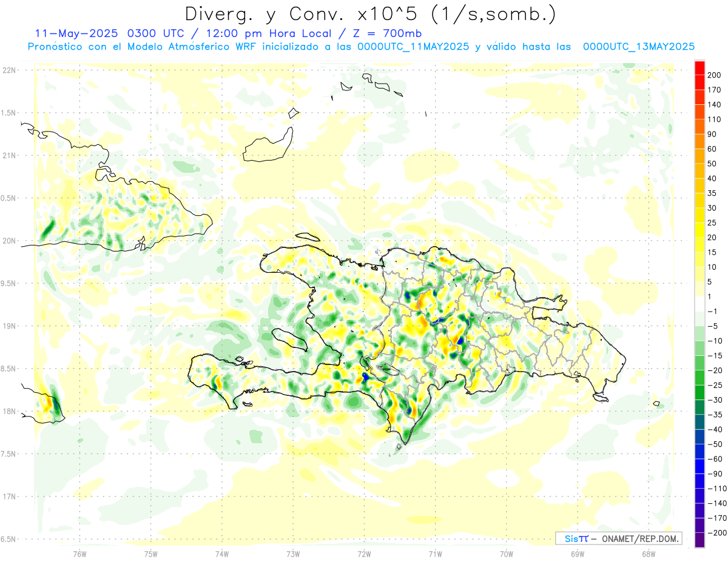728x562 pixels.
Task: Click the 'SisTT – ONAMET/REP.DOM.' credit box
Action: (618, 538)
